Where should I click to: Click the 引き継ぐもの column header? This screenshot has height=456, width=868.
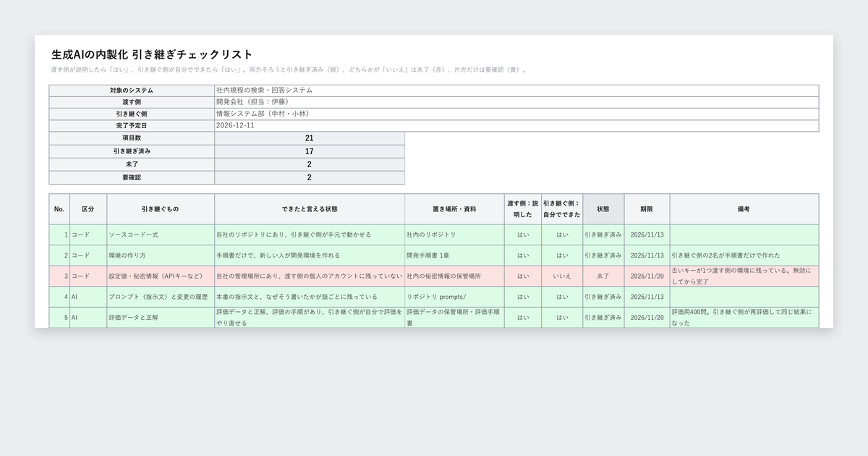(161, 209)
